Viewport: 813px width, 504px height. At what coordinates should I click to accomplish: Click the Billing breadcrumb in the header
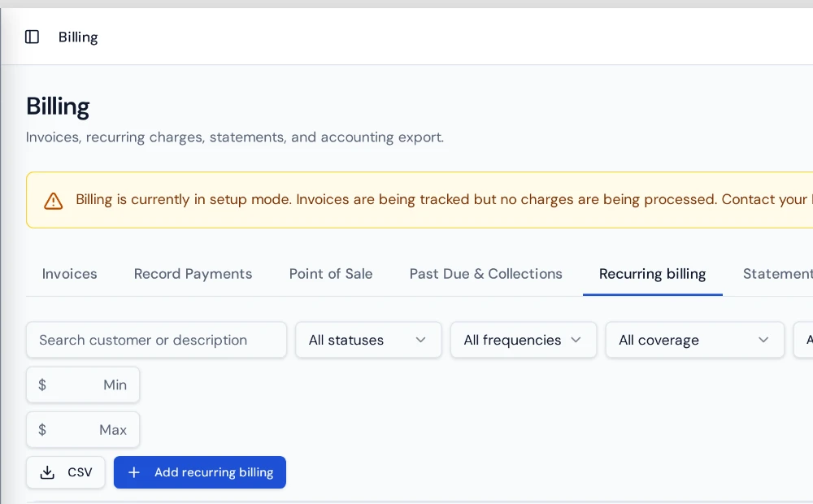78,37
